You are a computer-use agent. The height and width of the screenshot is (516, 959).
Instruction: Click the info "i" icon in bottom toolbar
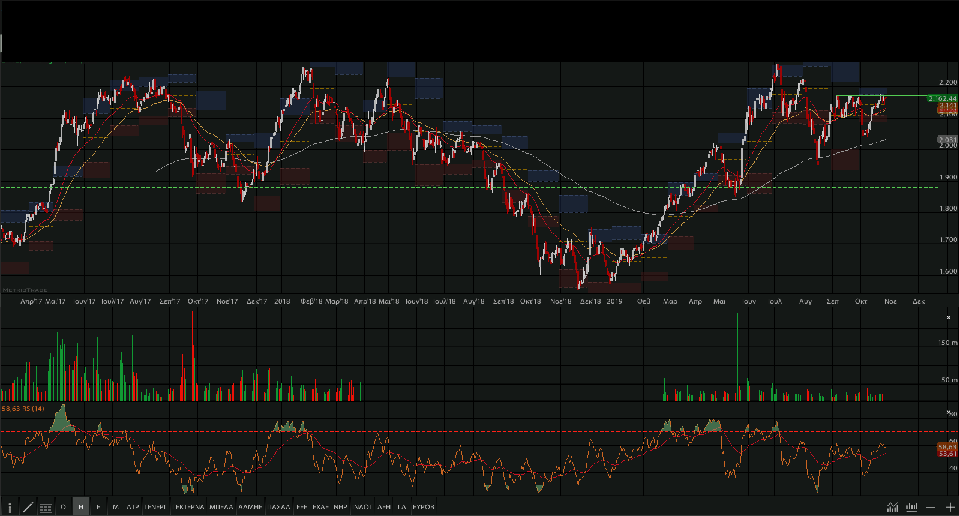point(10,507)
